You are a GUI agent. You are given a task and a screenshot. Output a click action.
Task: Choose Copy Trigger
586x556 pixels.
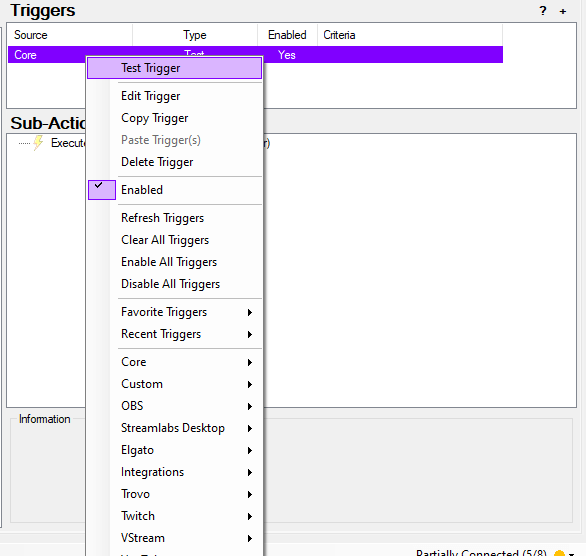click(x=175, y=118)
